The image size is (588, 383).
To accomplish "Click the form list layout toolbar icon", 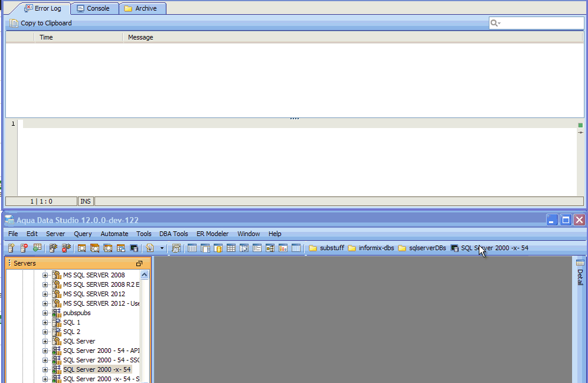I will (257, 248).
